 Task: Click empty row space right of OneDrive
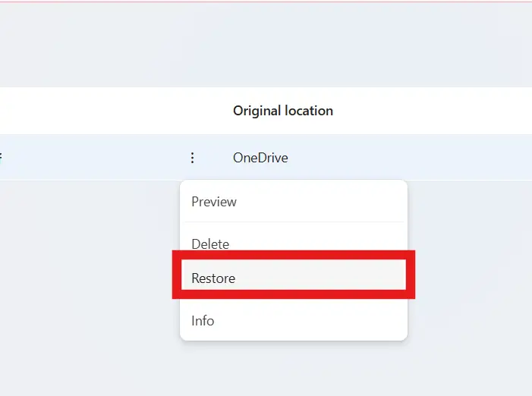417,158
